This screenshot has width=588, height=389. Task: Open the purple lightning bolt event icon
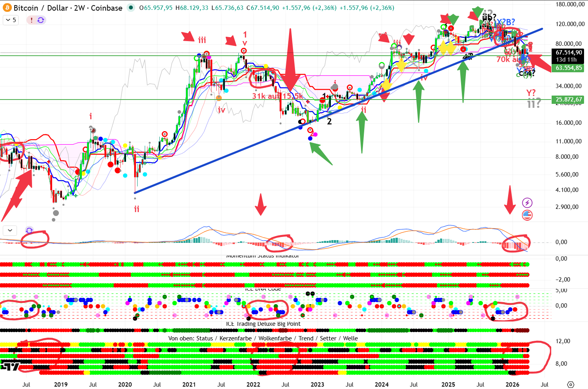(527, 203)
